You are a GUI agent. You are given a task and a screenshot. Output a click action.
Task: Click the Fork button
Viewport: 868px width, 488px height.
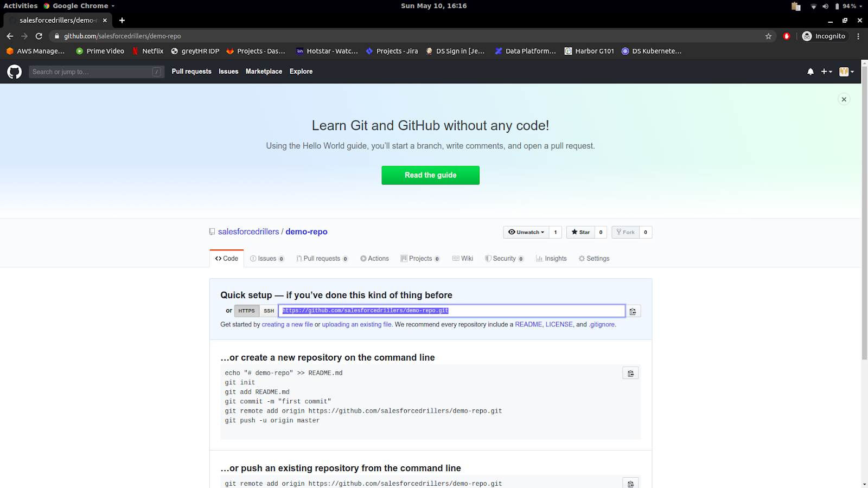pyautogui.click(x=626, y=232)
